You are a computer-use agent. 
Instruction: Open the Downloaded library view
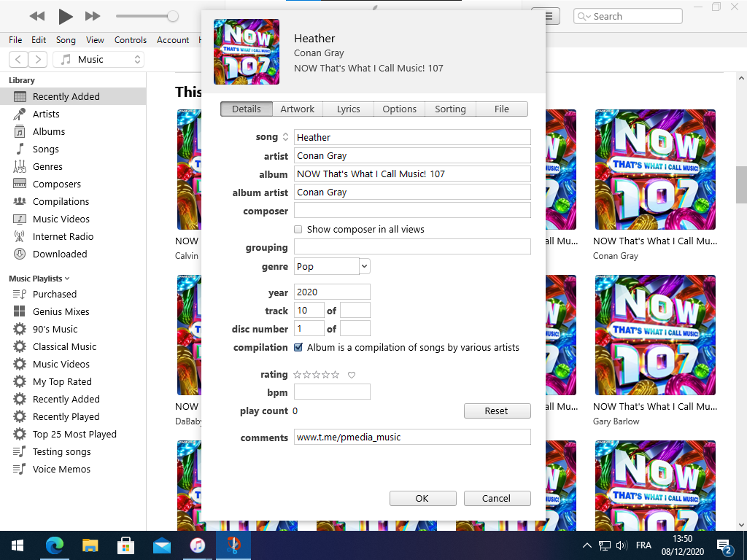click(73, 254)
